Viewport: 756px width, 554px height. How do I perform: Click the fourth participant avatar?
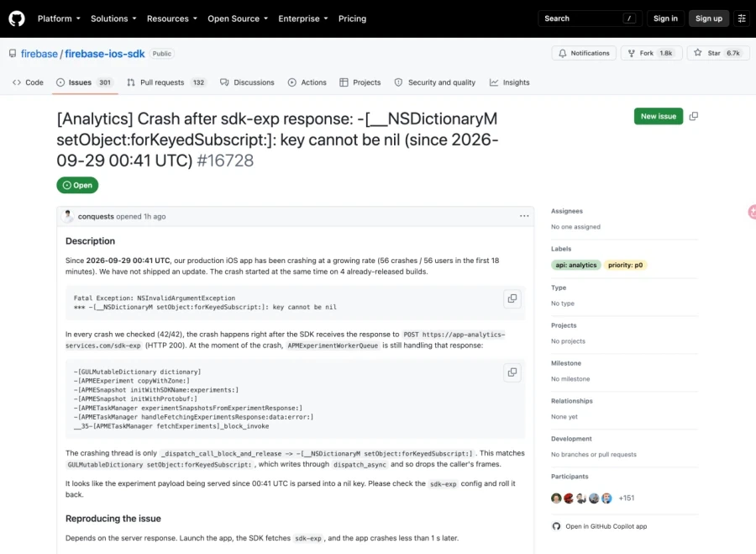pyautogui.click(x=594, y=498)
